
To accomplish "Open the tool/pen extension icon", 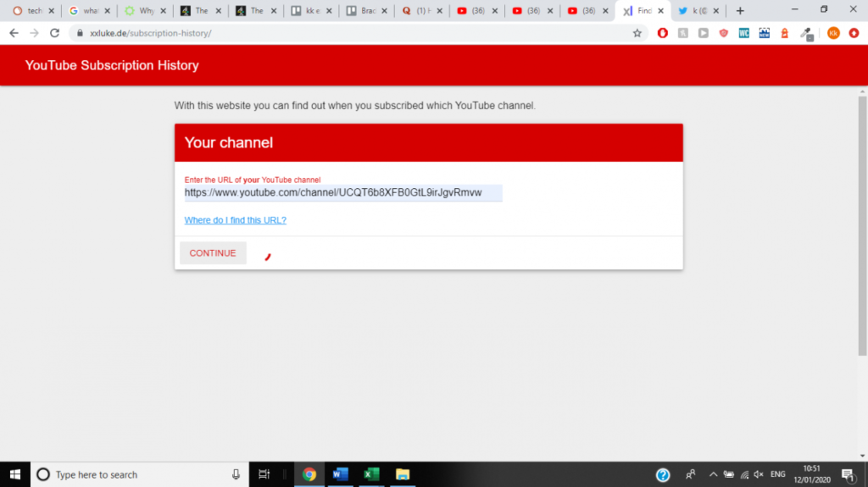I will click(x=807, y=34).
